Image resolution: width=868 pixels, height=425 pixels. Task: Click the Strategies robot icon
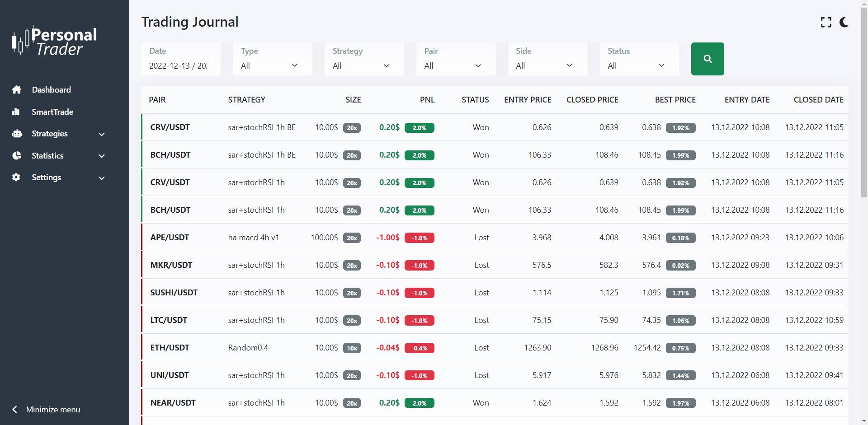pyautogui.click(x=17, y=134)
